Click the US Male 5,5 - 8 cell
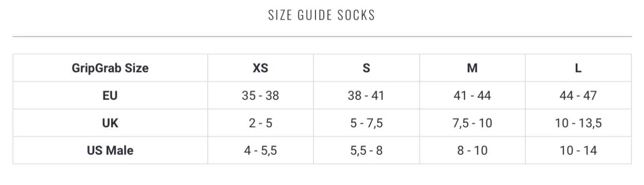Screen dimensions: 644x185 (366, 151)
